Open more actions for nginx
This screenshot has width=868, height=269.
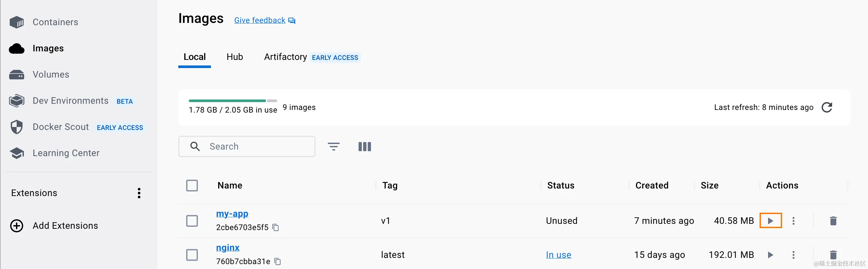point(794,255)
